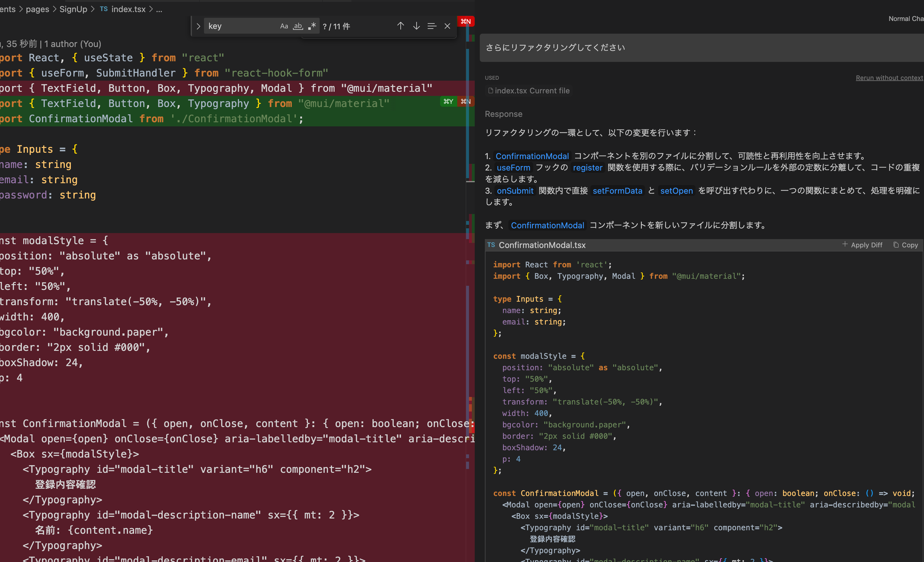Click the TS icon in the breadcrumb bar
Viewport: 924px width, 562px height.
pyautogui.click(x=104, y=9)
